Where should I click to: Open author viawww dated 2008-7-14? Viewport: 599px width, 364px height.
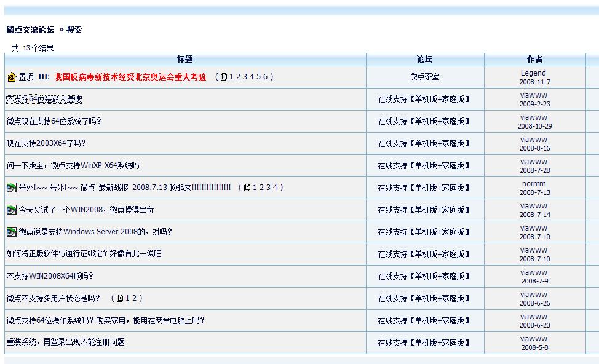click(x=534, y=206)
